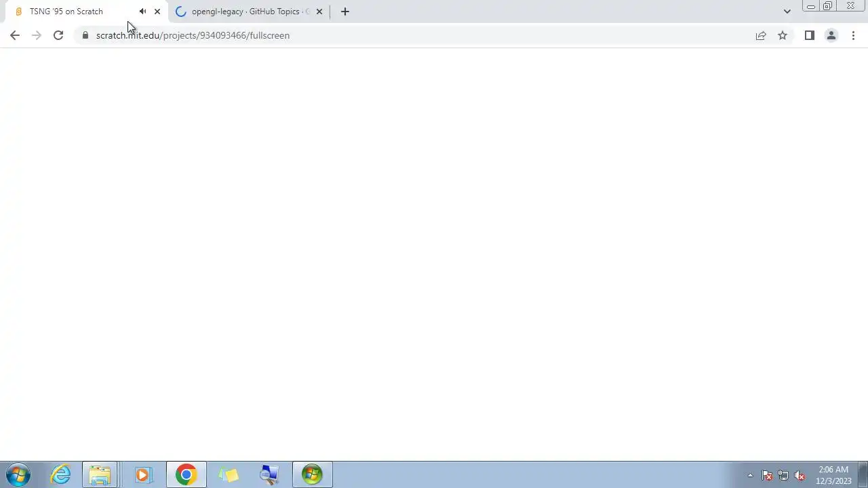Expand the tab search dropdown
Image resolution: width=868 pixels, height=488 pixels.
point(787,12)
